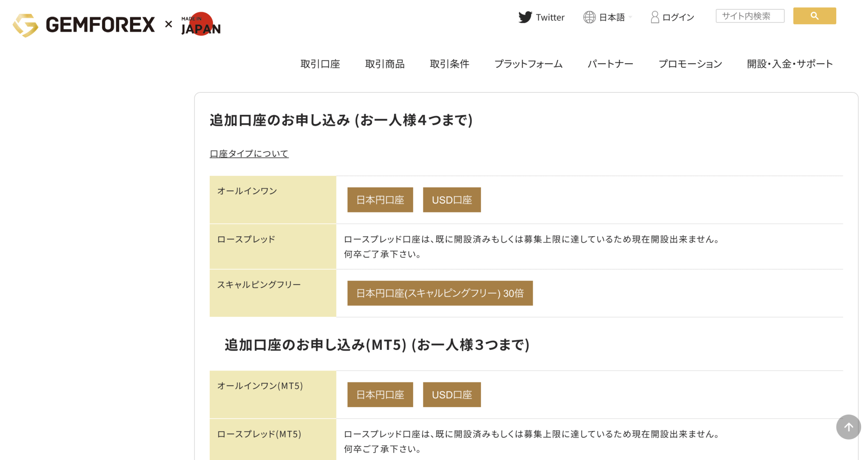Open the プロモーション menu
868x460 pixels.
(690, 64)
